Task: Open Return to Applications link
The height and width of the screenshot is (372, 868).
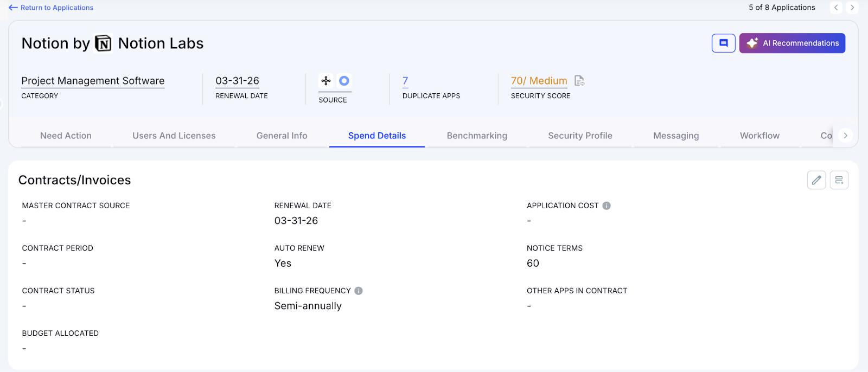Action: [x=57, y=8]
